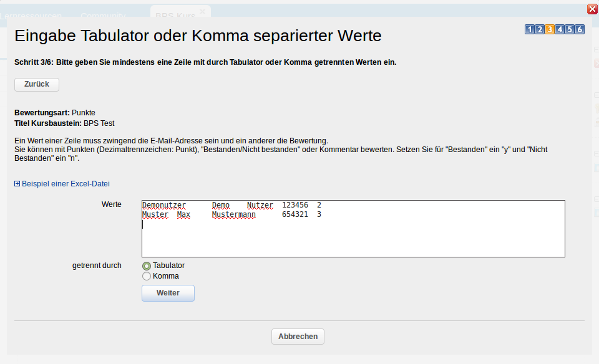This screenshot has height=364, width=599.
Task: Click the red X icon to close the dialog
Action: click(x=592, y=9)
